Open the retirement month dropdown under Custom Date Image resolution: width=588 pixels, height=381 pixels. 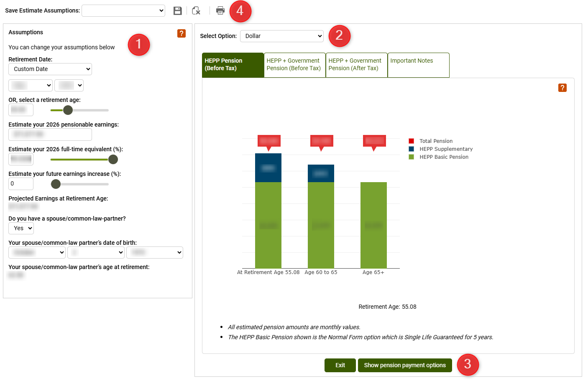(x=31, y=86)
